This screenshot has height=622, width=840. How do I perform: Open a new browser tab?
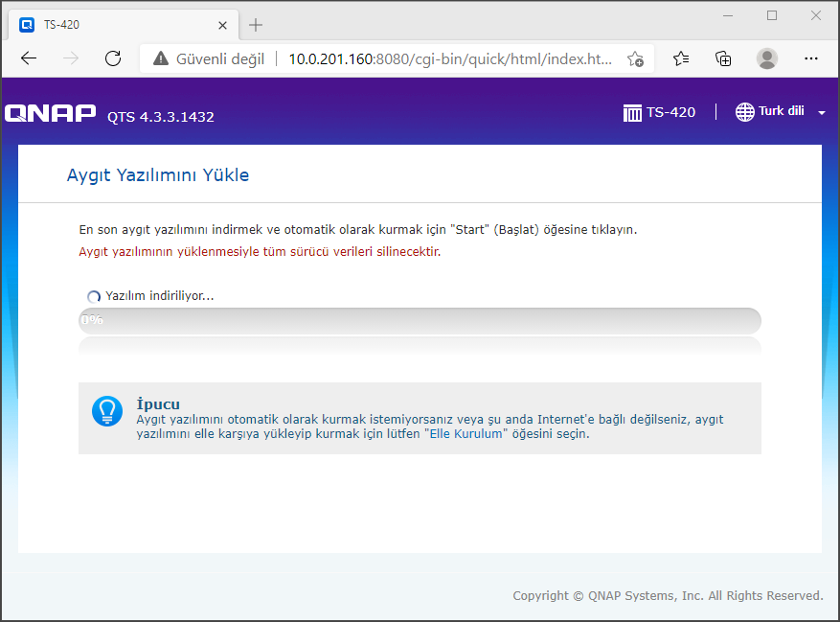click(x=256, y=25)
